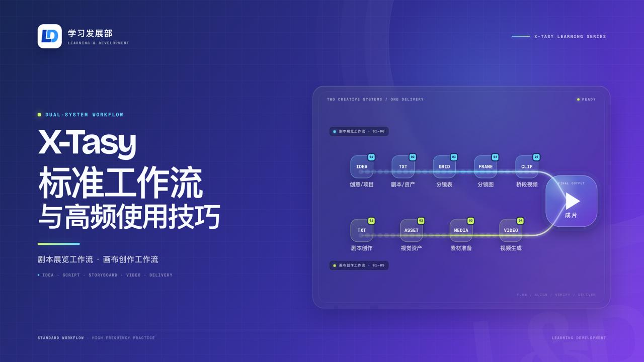Click the 标准工作流 title line

(120, 183)
